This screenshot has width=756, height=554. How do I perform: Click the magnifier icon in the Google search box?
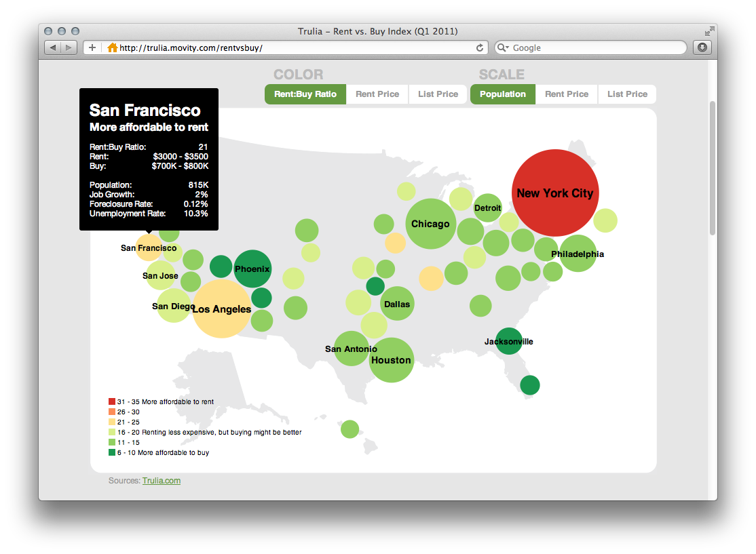tap(500, 47)
